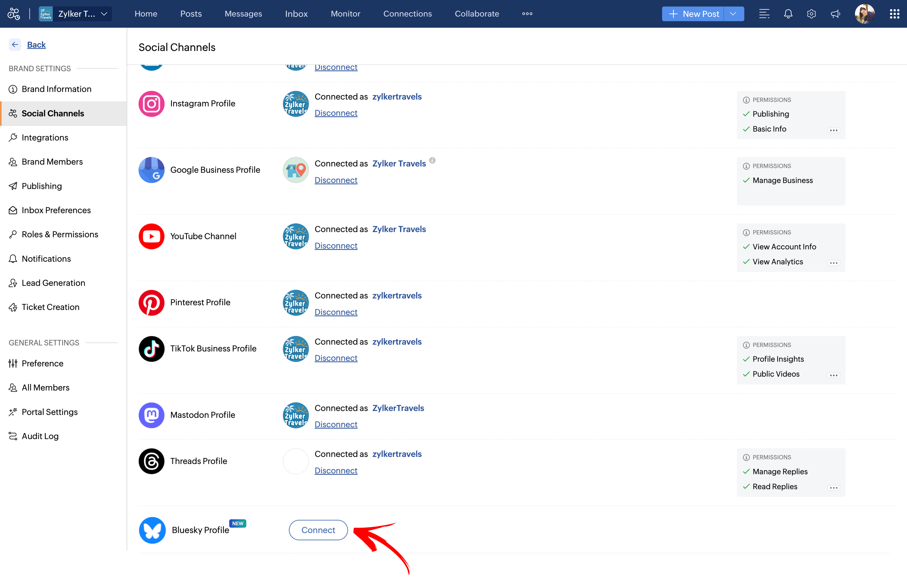
Task: Expand more Threads permissions ellipsis
Action: [833, 488]
